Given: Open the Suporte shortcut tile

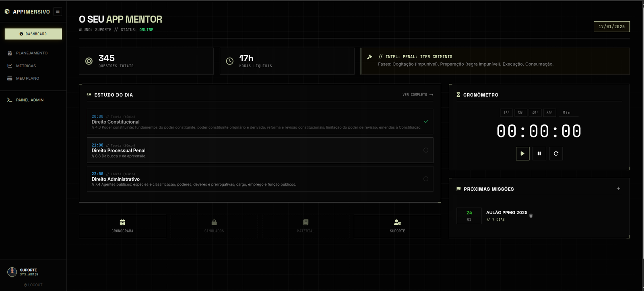Looking at the screenshot, I should [397, 226].
